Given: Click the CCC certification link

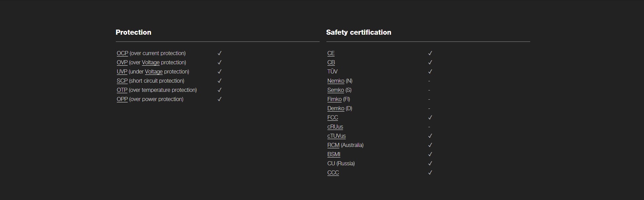Looking at the screenshot, I should [333, 173].
